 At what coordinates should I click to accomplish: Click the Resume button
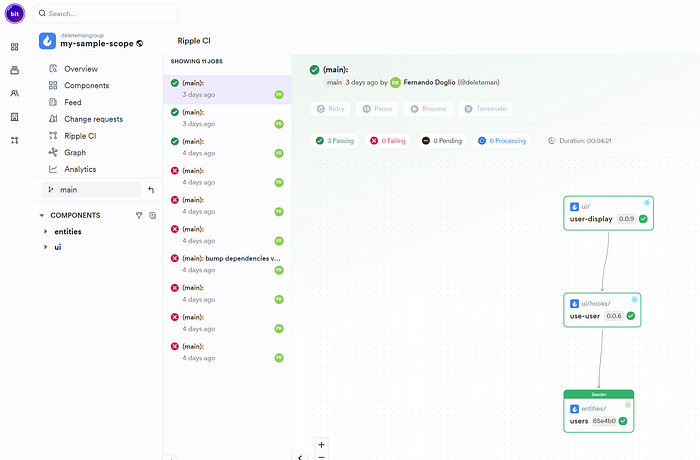(x=428, y=109)
